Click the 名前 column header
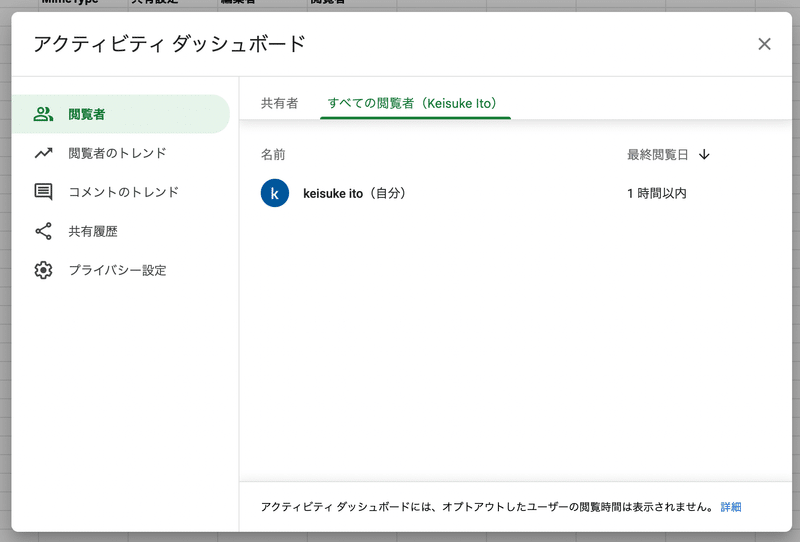Screen dimensions: 800x542 point(273,154)
